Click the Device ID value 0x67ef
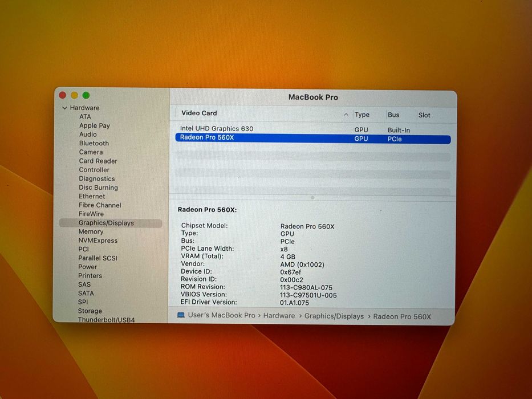Screen dimensions: 532x399 click(x=290, y=272)
